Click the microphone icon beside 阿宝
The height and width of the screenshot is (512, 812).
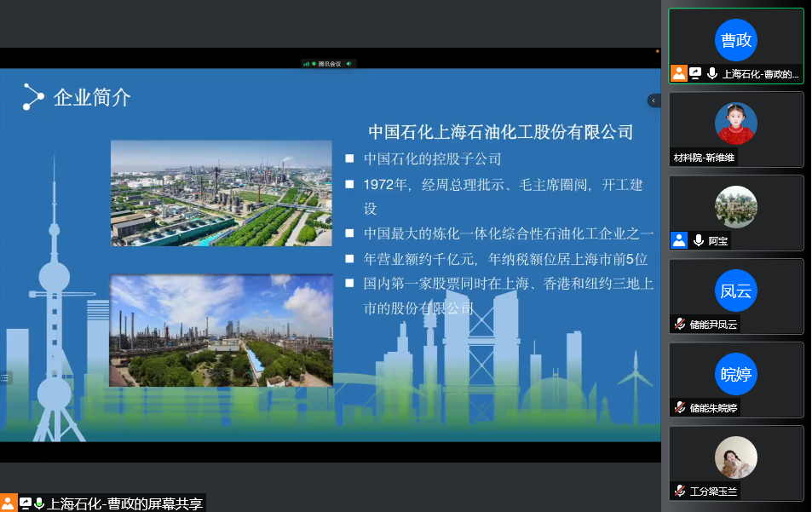tap(699, 240)
